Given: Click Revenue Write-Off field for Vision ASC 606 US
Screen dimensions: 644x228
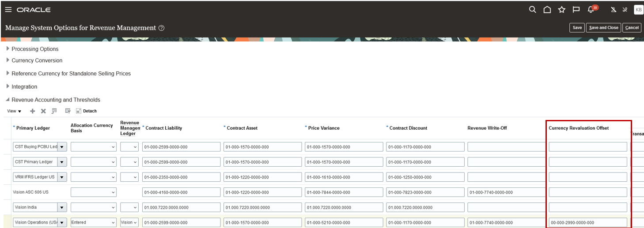Looking at the screenshot, I should pos(507,192).
